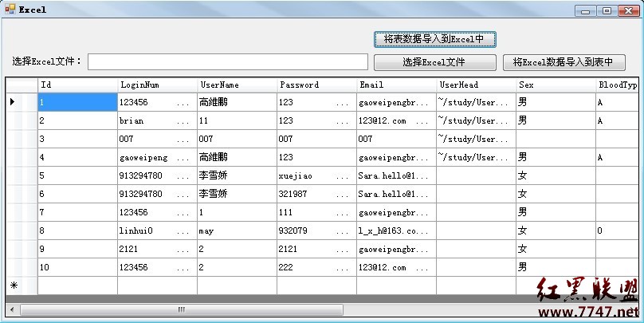Sort by the UserHead column header
This screenshot has width=644, height=323.
[476, 85]
